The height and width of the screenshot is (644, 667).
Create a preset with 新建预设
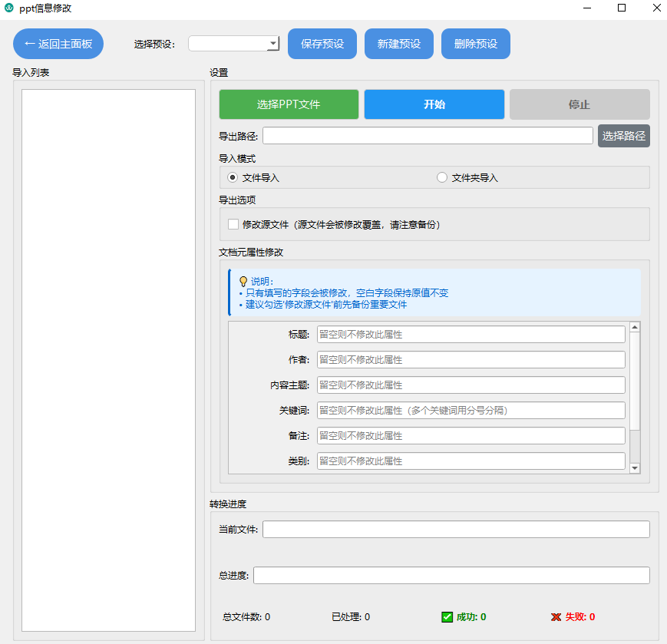click(398, 43)
